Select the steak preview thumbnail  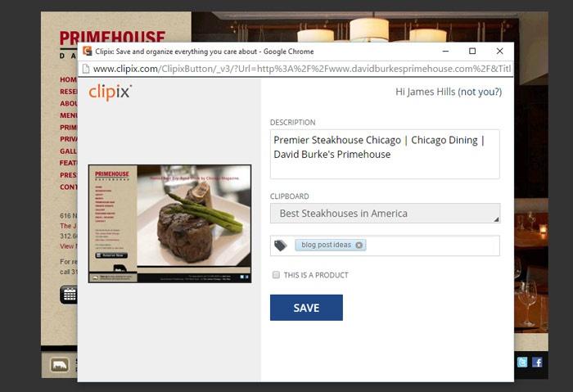tap(169, 223)
